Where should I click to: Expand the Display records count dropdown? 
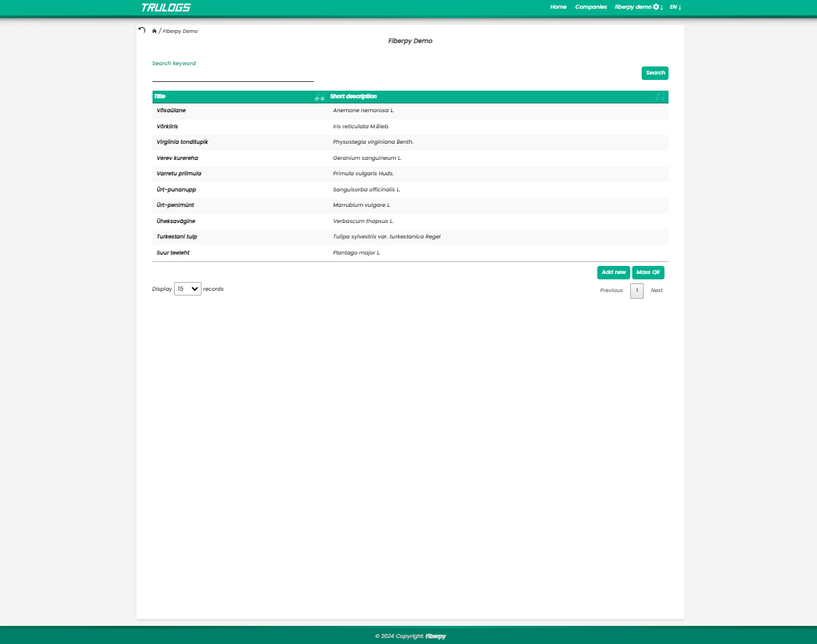coord(187,289)
